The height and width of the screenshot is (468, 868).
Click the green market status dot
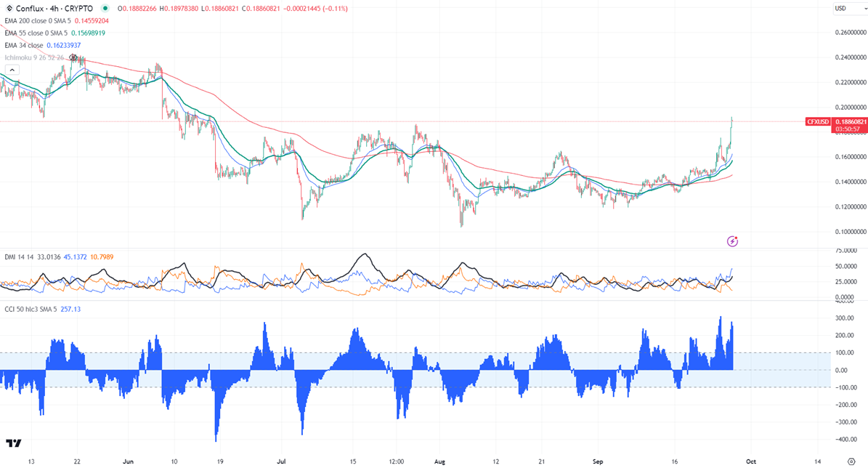(105, 8)
